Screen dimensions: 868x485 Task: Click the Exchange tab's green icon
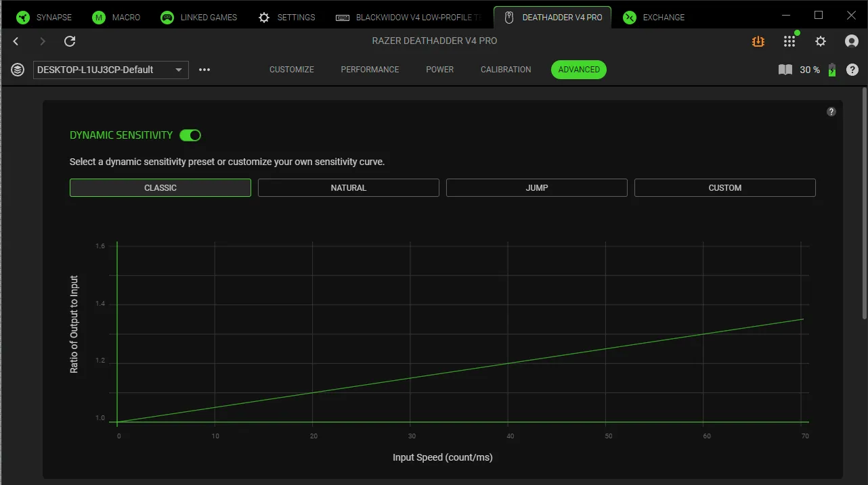coord(630,17)
